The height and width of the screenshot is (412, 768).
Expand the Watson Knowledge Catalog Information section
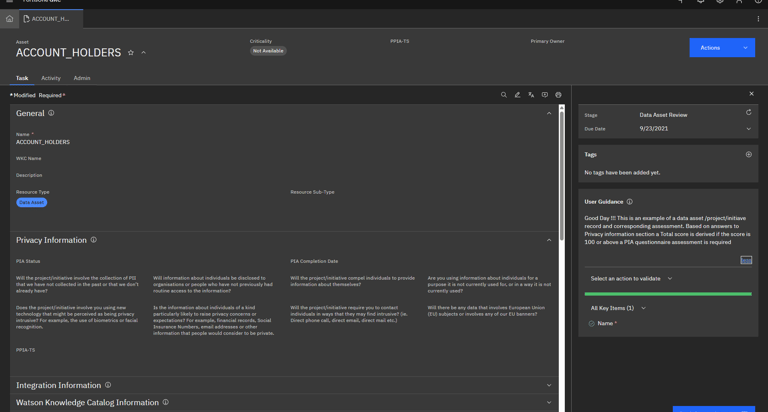[x=549, y=402]
